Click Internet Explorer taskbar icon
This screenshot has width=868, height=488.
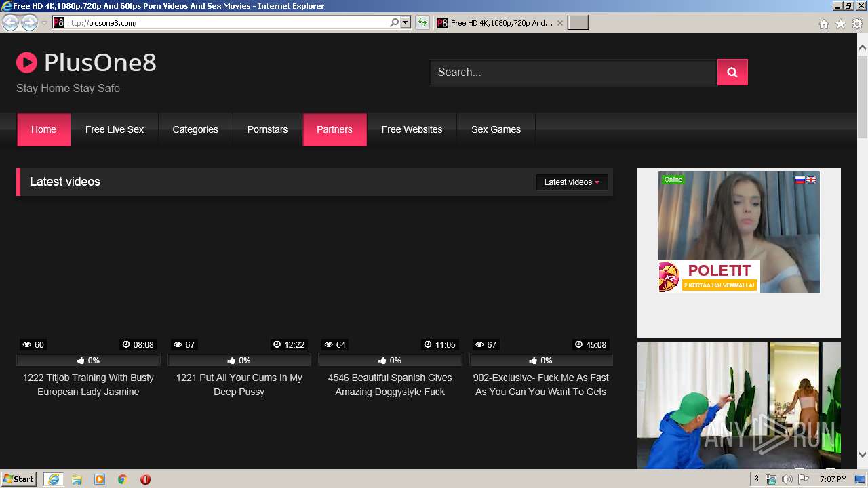coord(53,479)
